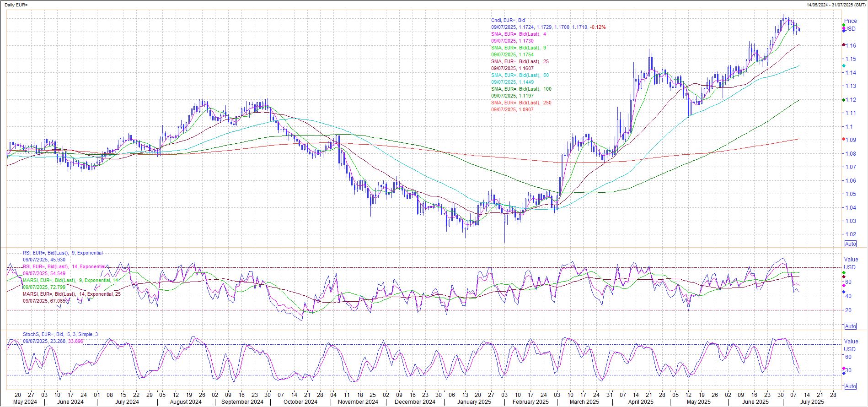This screenshot has width=868, height=407.
Task: Select the cyan SMA 50 diamond marker near 1.14
Action: [844, 66]
